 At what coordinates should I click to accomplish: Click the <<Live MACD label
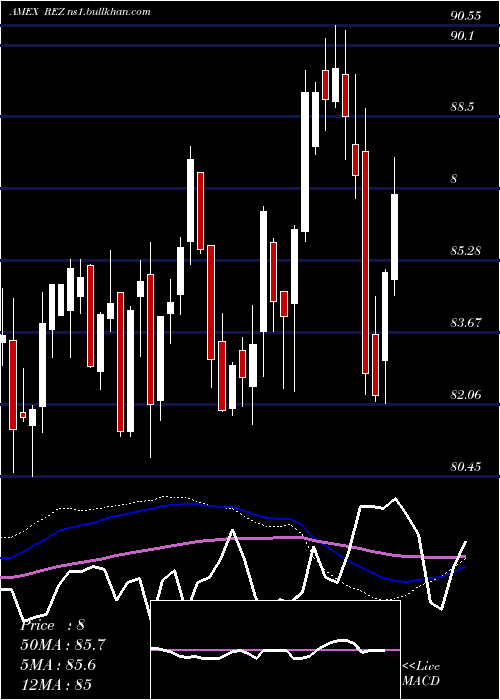click(x=421, y=673)
